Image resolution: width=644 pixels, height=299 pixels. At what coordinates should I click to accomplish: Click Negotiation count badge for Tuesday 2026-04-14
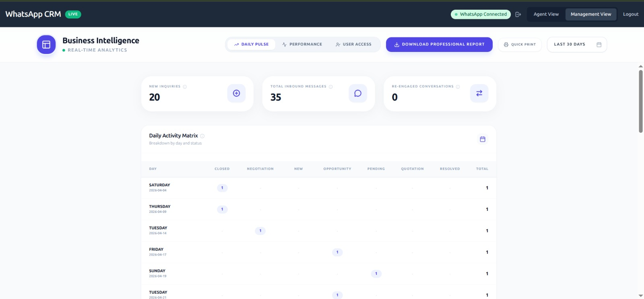(x=260, y=231)
